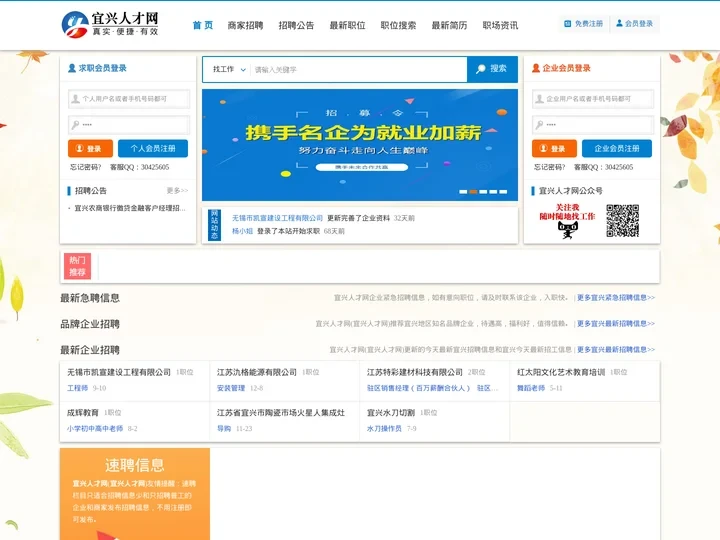Click the job-seeker username input field

coord(129,99)
